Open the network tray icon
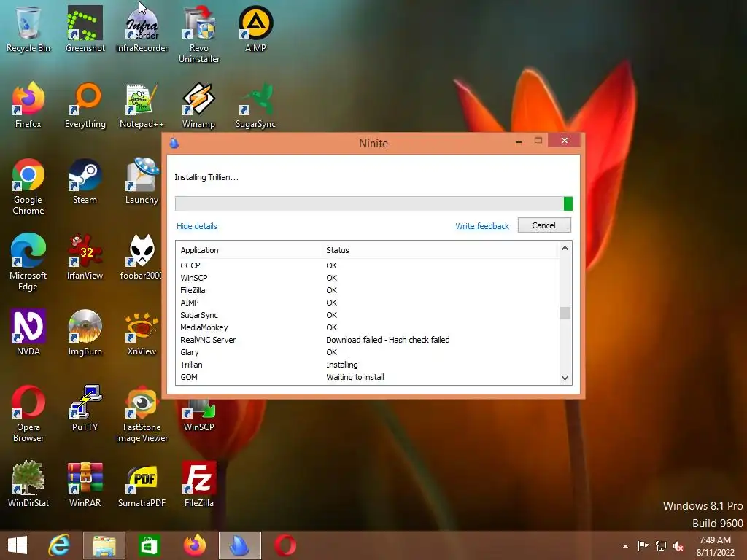 coord(661,545)
